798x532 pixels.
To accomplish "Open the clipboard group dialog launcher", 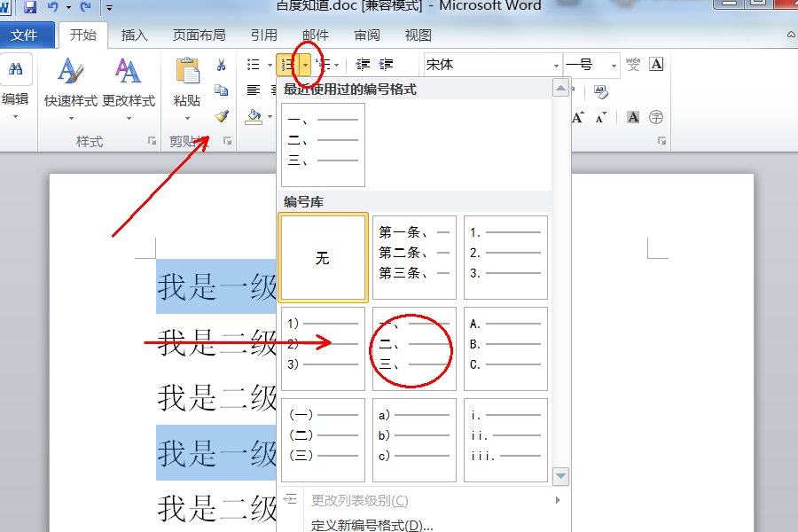I will point(228,141).
